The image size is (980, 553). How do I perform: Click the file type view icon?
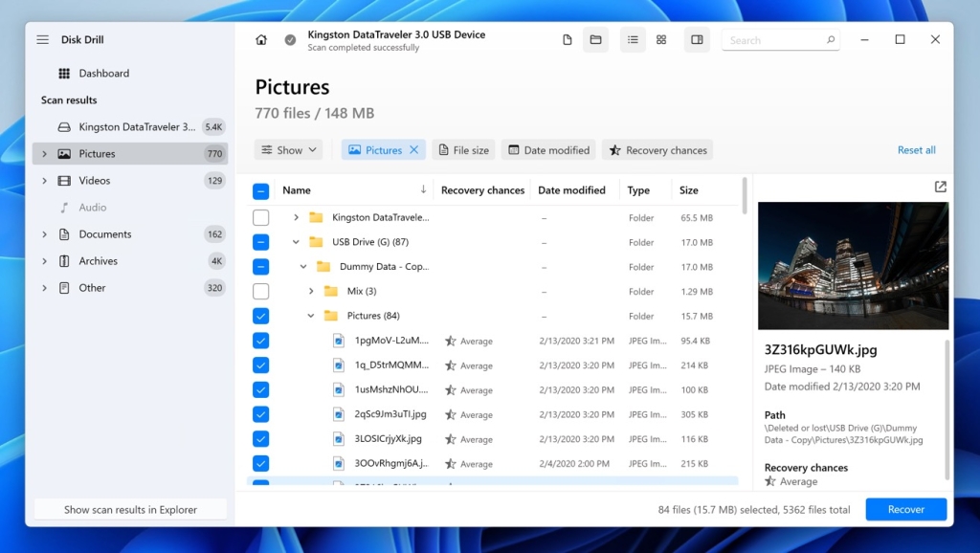click(x=568, y=39)
